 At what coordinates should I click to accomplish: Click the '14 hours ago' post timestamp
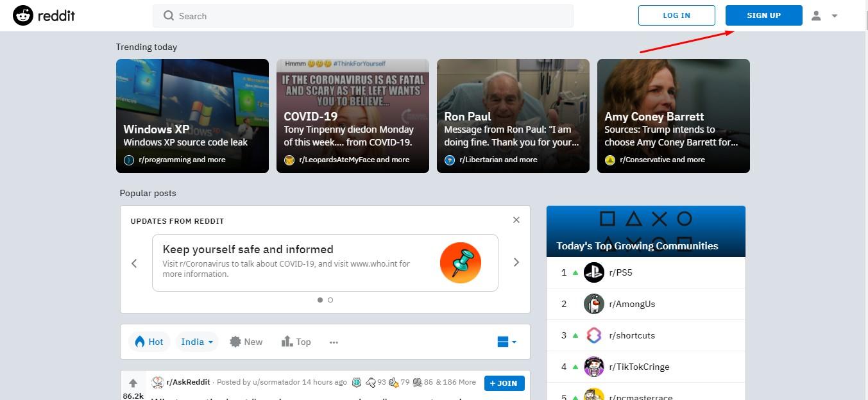(x=324, y=382)
